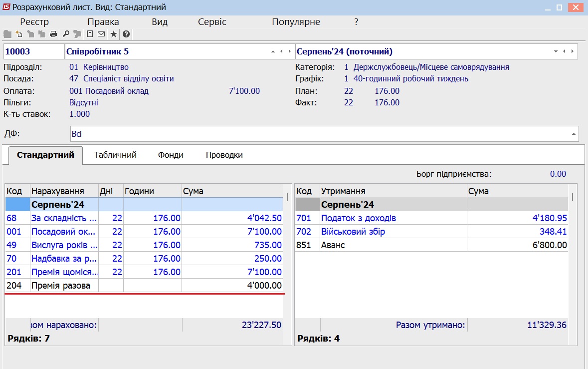Click the accruals table vertical scrollbar
This screenshot has width=588, height=369.
[x=288, y=197]
